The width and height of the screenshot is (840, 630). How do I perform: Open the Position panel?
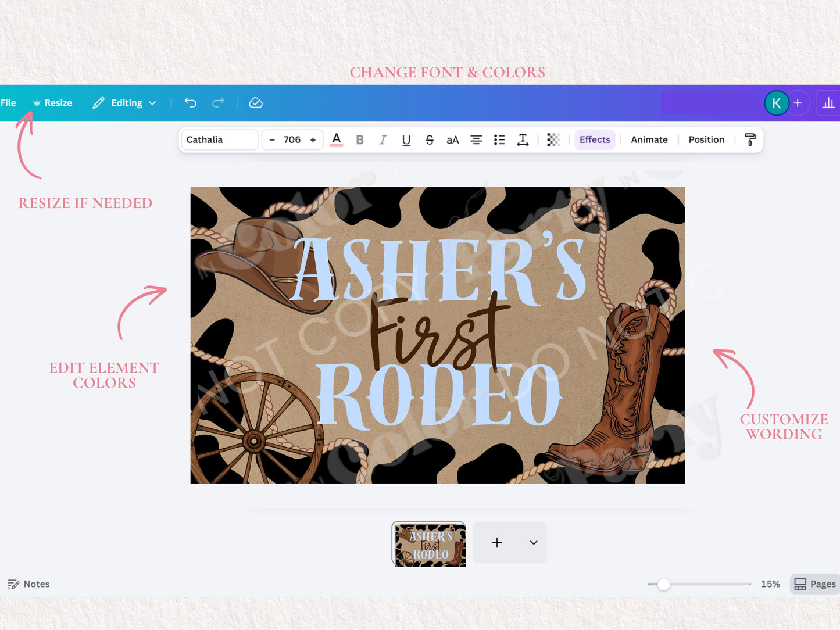click(706, 139)
